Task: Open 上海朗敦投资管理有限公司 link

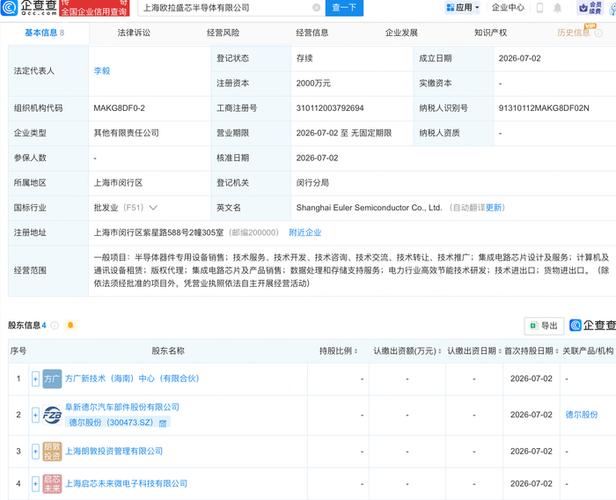Action: point(114,451)
